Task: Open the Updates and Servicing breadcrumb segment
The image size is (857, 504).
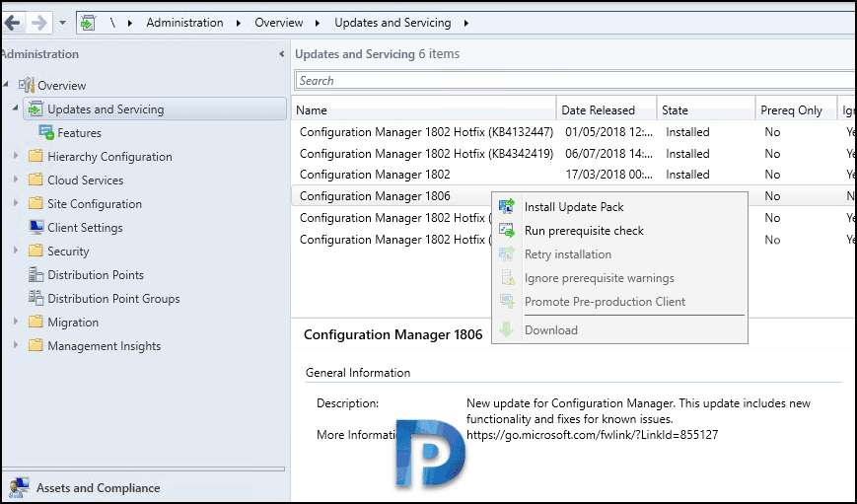Action: coord(393,23)
